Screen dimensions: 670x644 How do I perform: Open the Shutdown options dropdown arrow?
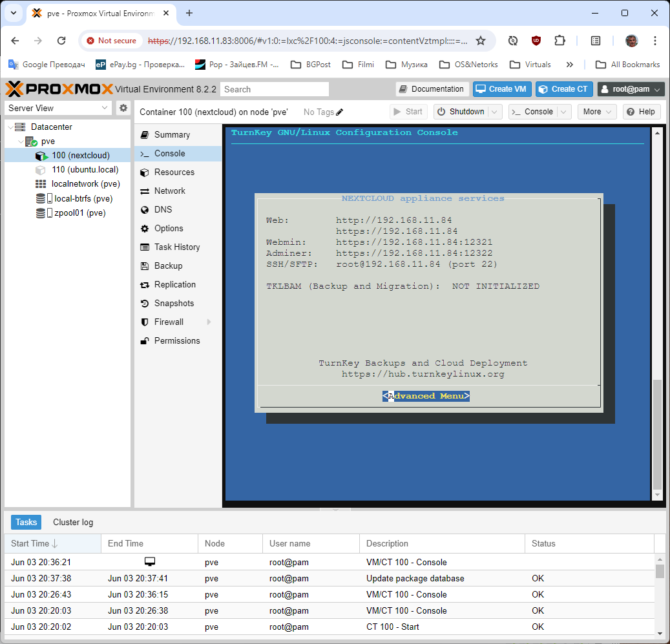click(x=495, y=112)
